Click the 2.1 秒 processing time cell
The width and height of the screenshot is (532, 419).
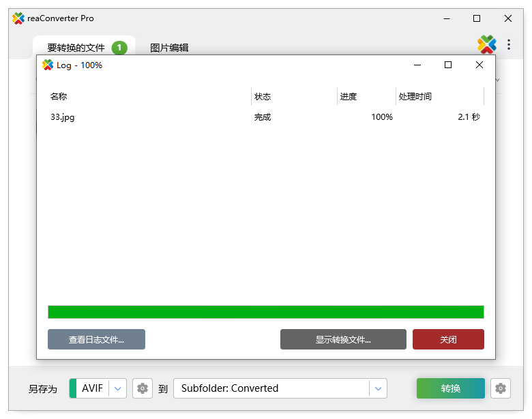click(469, 117)
